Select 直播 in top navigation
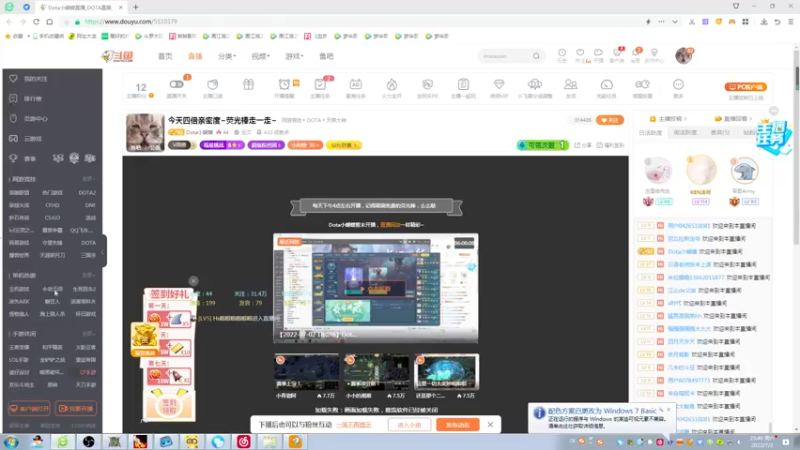800x450 pixels. [195, 56]
